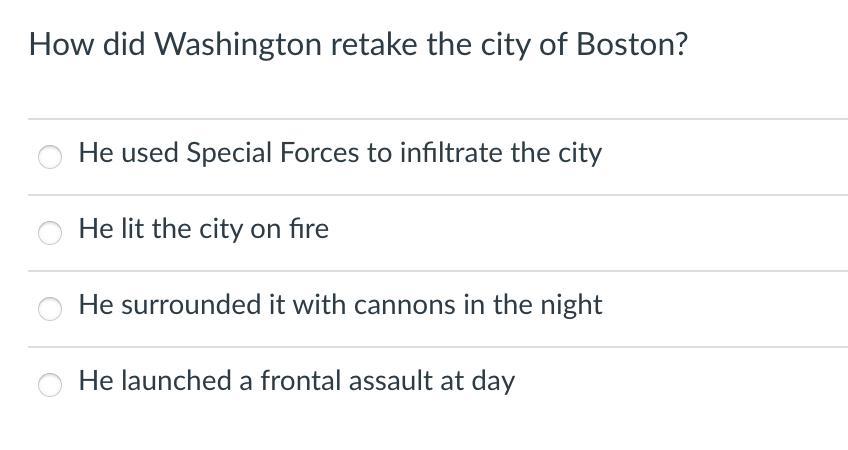Click the word 'fire' in the second answer
This screenshot has height=450, width=848.
click(x=309, y=228)
